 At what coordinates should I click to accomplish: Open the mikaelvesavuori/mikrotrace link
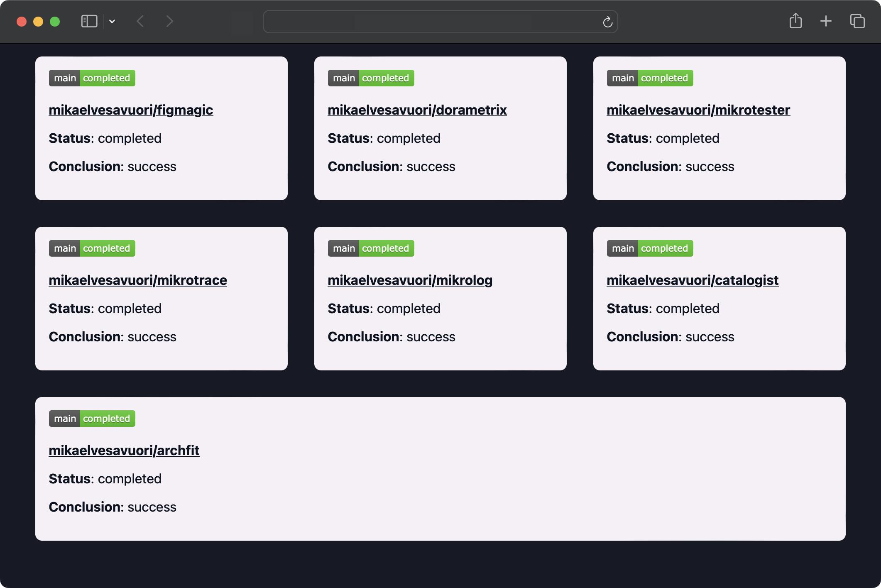(138, 280)
